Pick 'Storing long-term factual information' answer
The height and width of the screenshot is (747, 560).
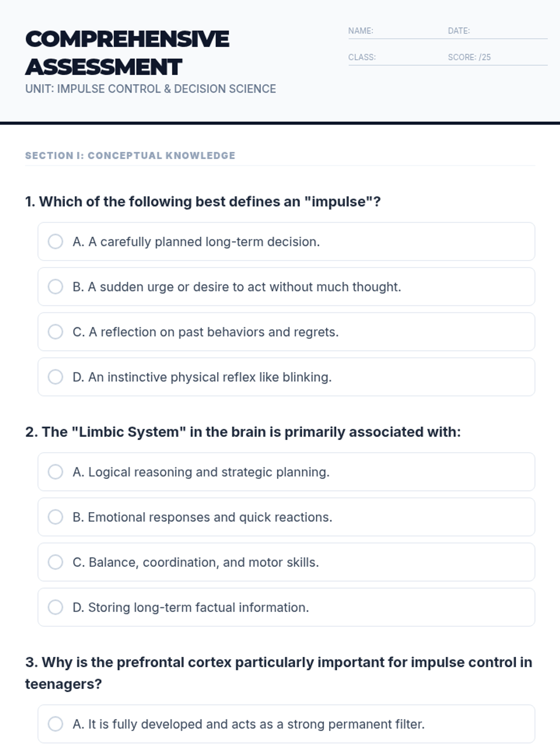point(56,607)
